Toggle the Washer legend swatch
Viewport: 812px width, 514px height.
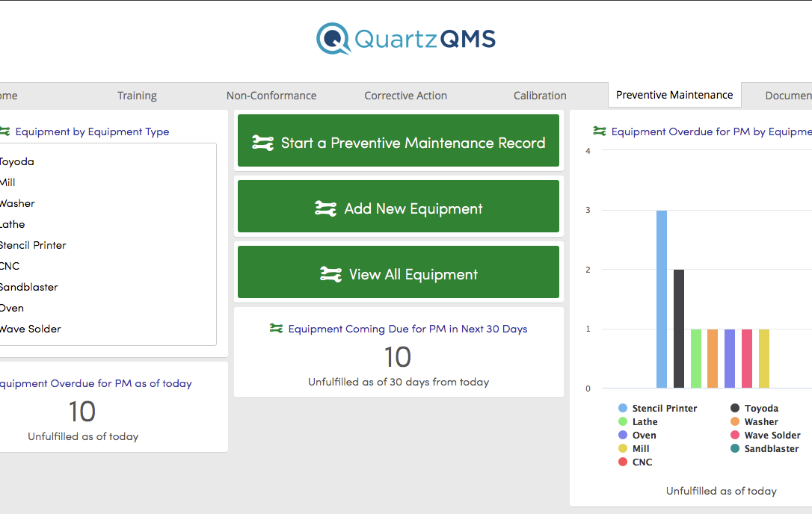735,422
